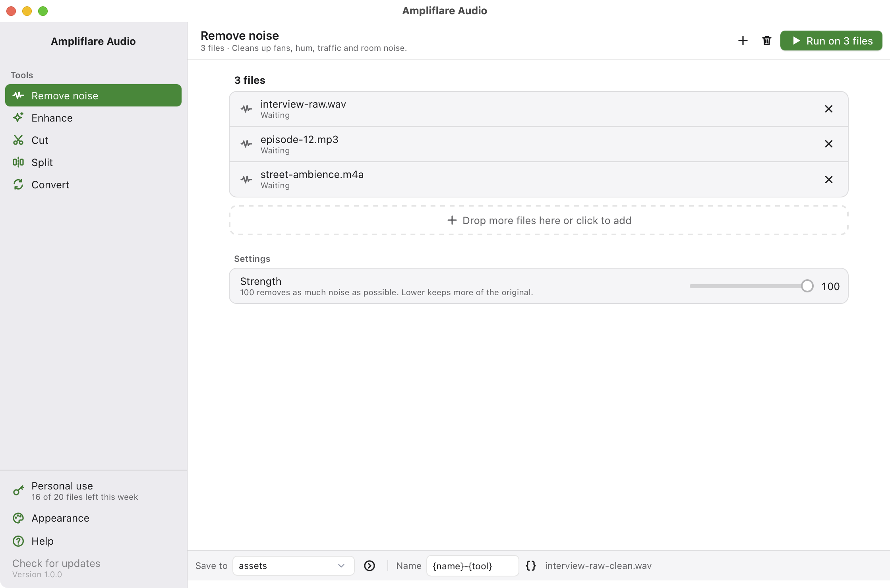Run on 3 files

pos(831,41)
